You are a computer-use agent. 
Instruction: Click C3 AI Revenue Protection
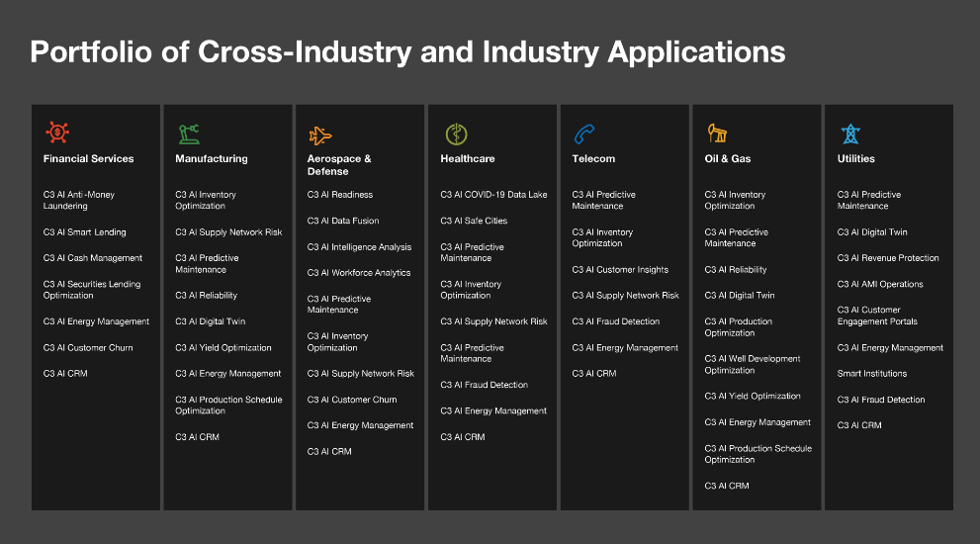click(888, 257)
